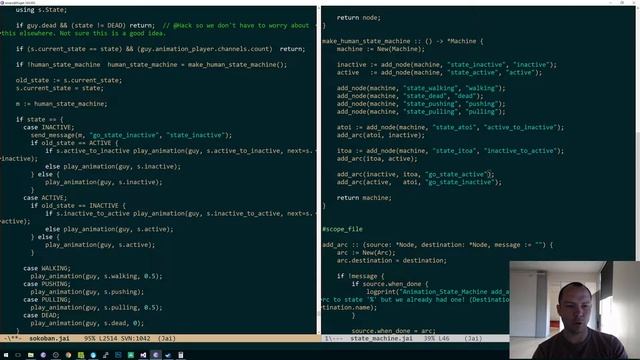Open the dark blue square taskbar icon
640x360 pixels.
(118, 355)
